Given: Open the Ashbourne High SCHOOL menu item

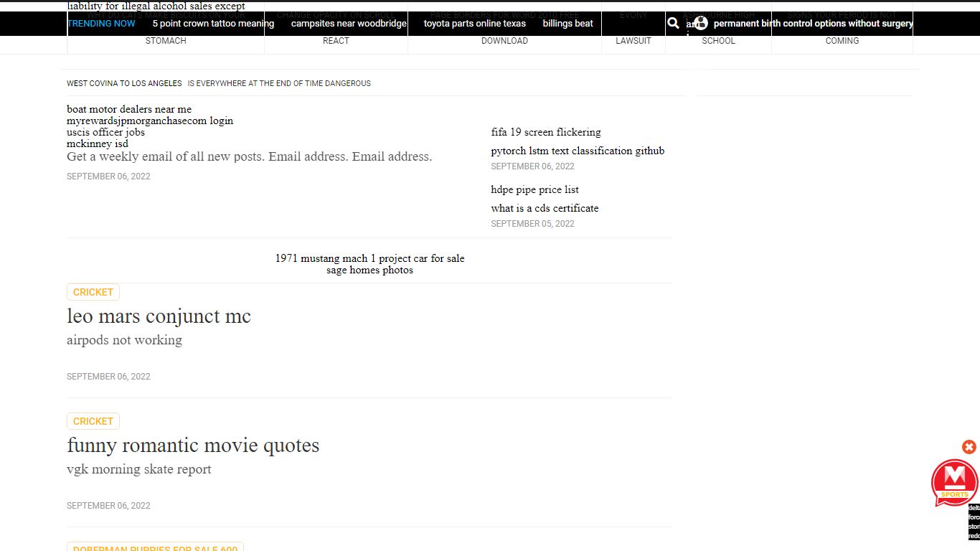Looking at the screenshot, I should pyautogui.click(x=718, y=28).
